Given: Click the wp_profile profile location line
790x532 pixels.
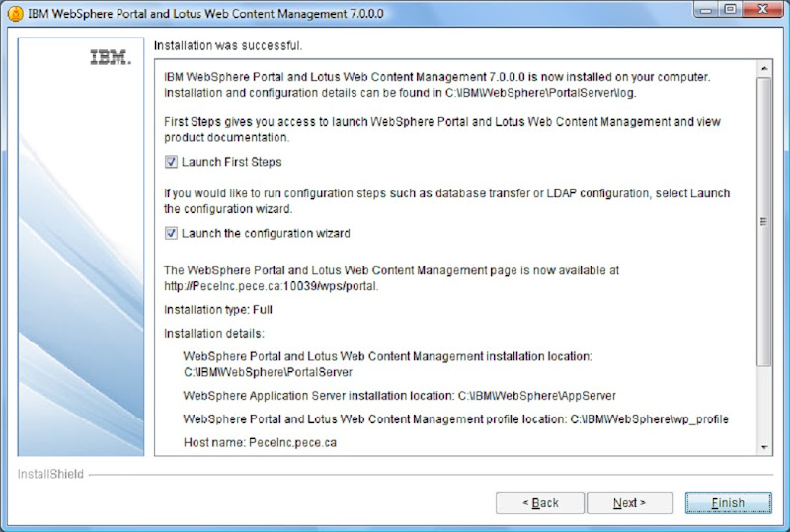Looking at the screenshot, I should click(456, 419).
